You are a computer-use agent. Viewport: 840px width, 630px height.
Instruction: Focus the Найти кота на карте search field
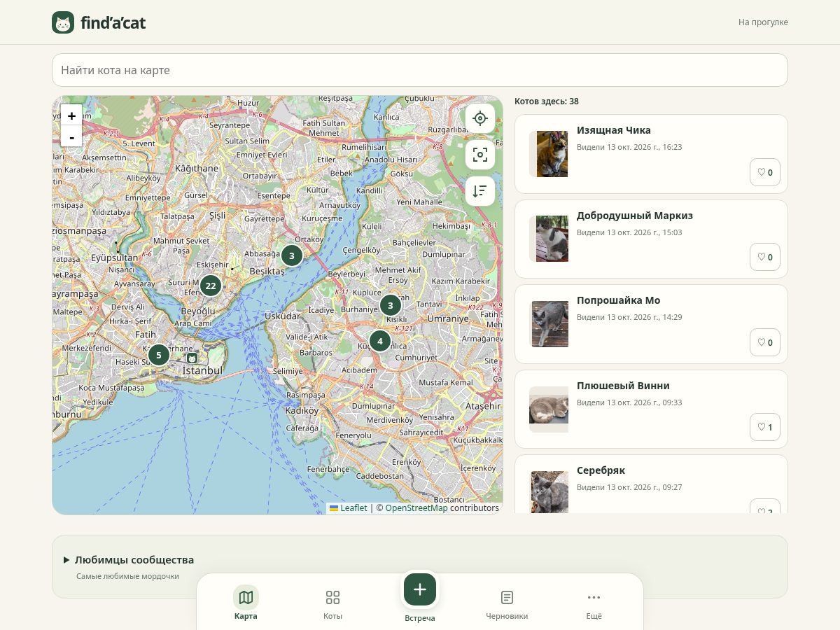point(420,70)
